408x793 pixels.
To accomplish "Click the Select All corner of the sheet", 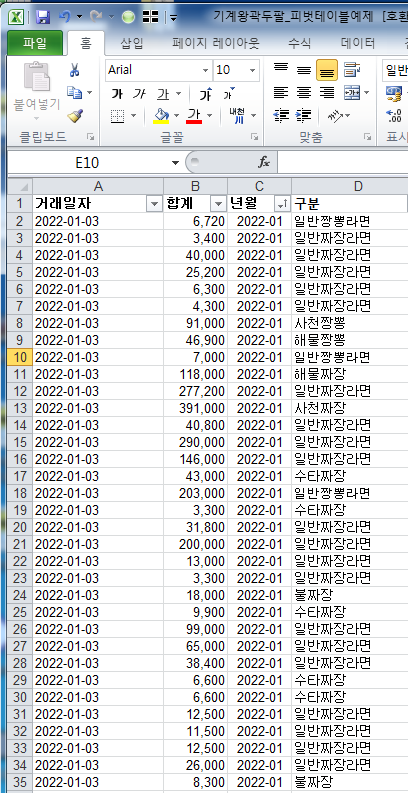I will [20, 186].
